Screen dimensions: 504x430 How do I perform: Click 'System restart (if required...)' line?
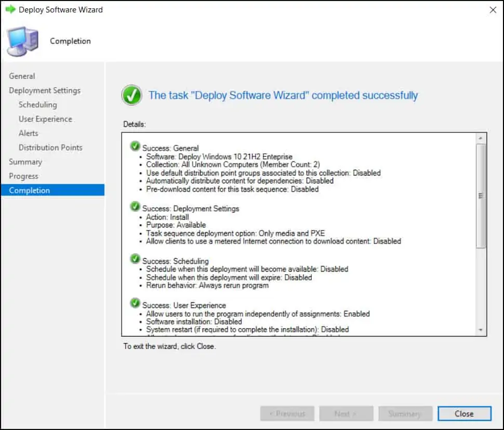coord(247,330)
